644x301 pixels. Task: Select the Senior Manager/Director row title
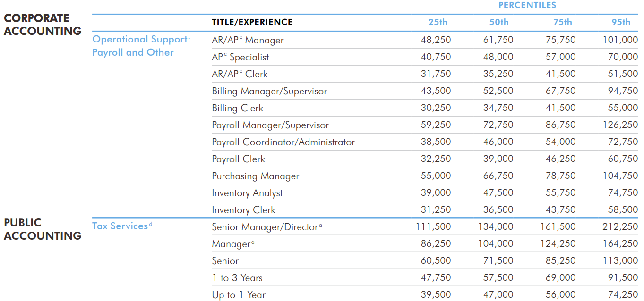pos(265,227)
